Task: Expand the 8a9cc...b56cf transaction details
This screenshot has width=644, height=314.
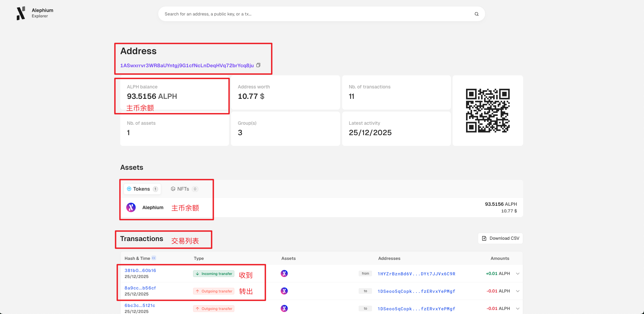Action: [517, 291]
